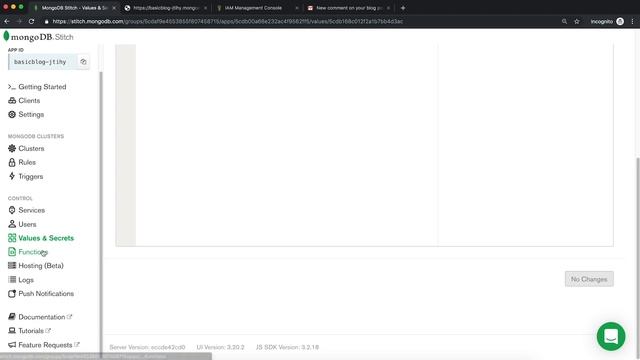
Task: Open the Functions page
Action: tap(33, 252)
